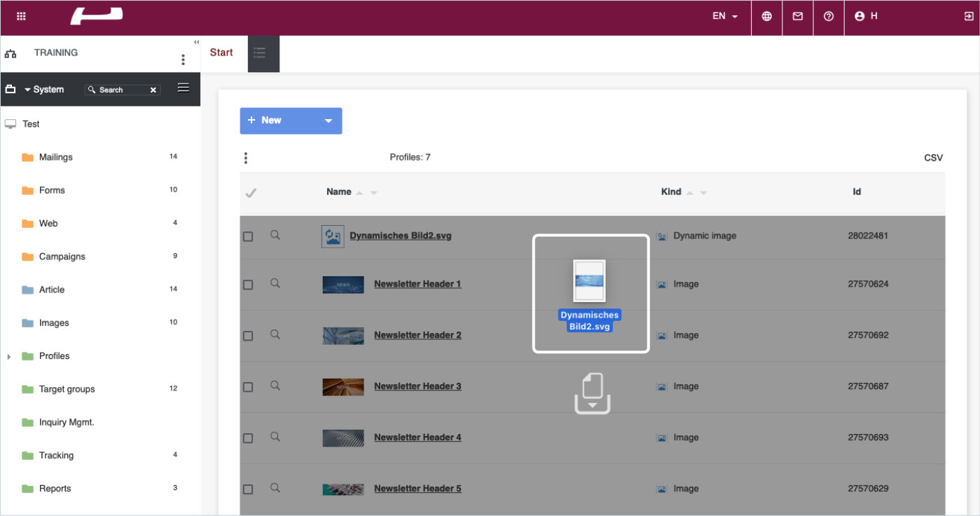Open the hamburger menu in System bar
The width and height of the screenshot is (980, 516).
[x=183, y=88]
